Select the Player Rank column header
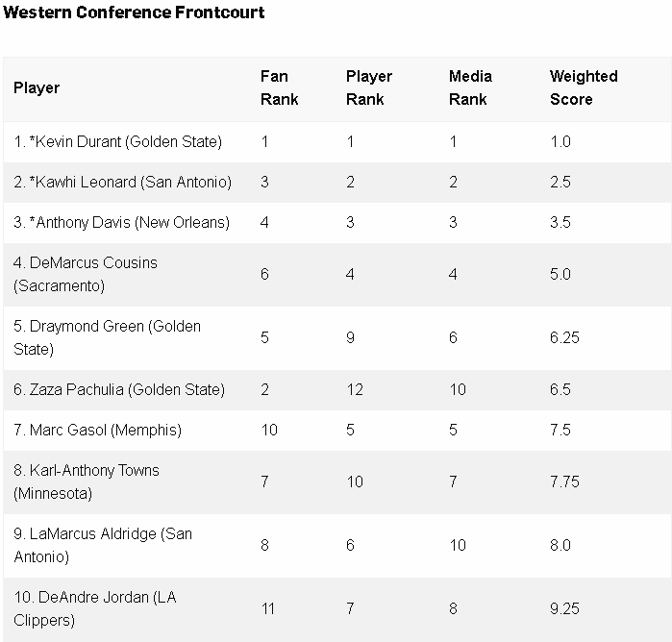 [369, 87]
